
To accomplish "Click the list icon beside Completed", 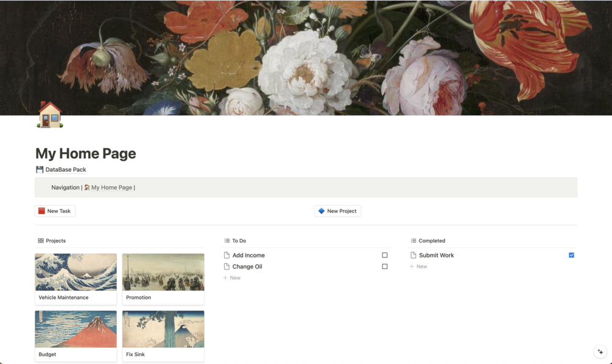I will [x=413, y=240].
